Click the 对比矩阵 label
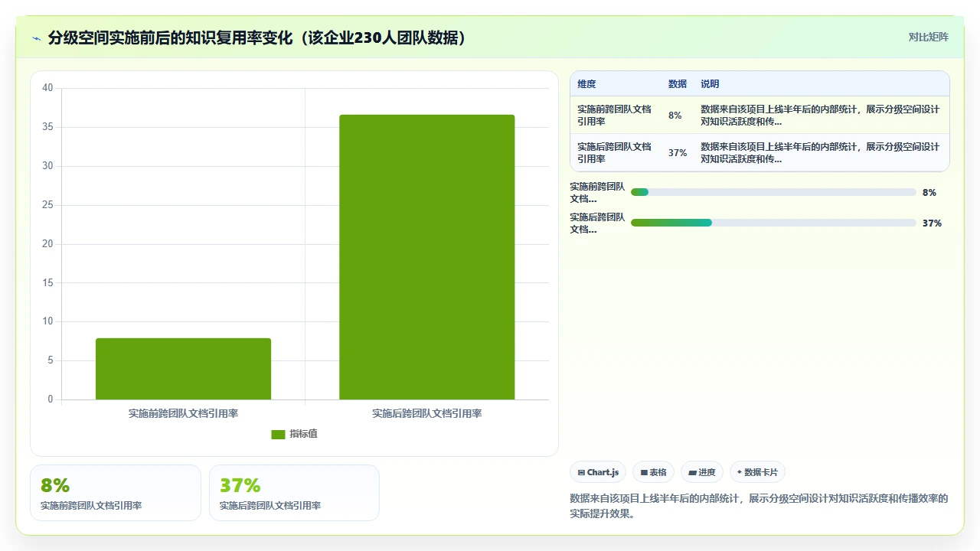980x551 pixels. coord(928,37)
